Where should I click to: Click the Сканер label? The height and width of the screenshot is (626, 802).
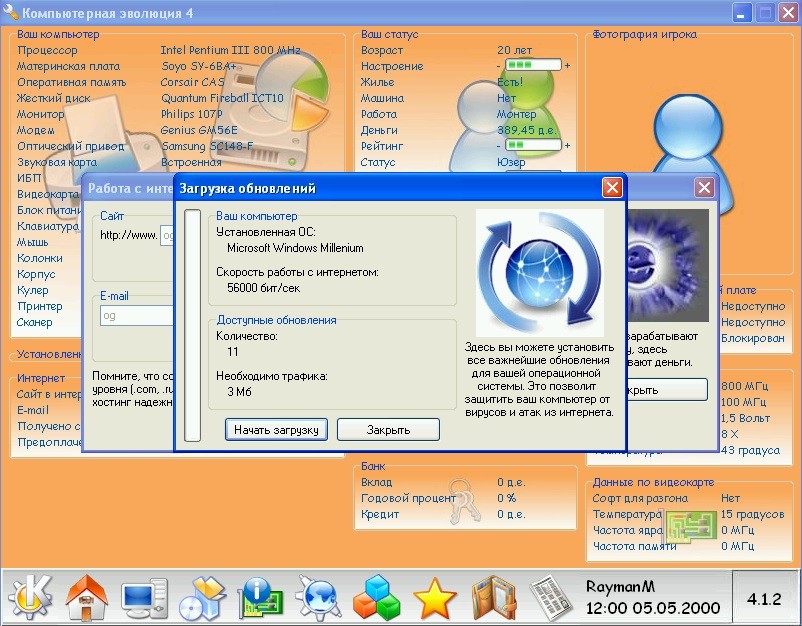click(34, 322)
